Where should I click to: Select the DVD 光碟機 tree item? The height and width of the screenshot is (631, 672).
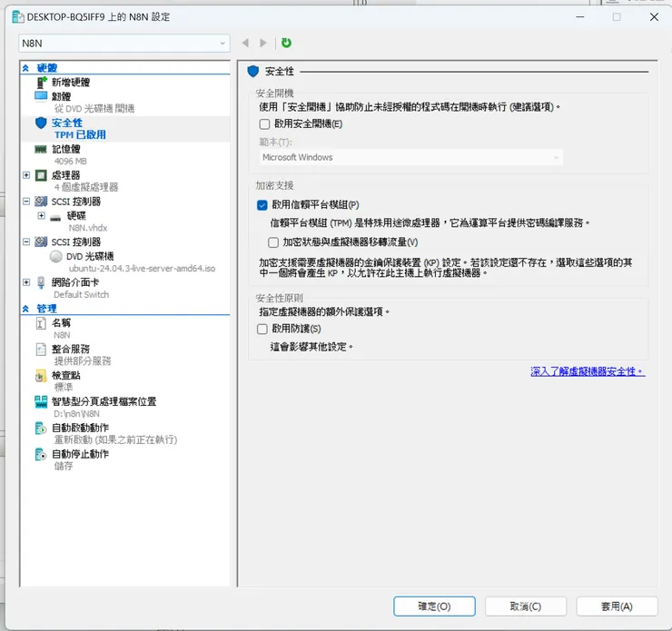coord(90,256)
